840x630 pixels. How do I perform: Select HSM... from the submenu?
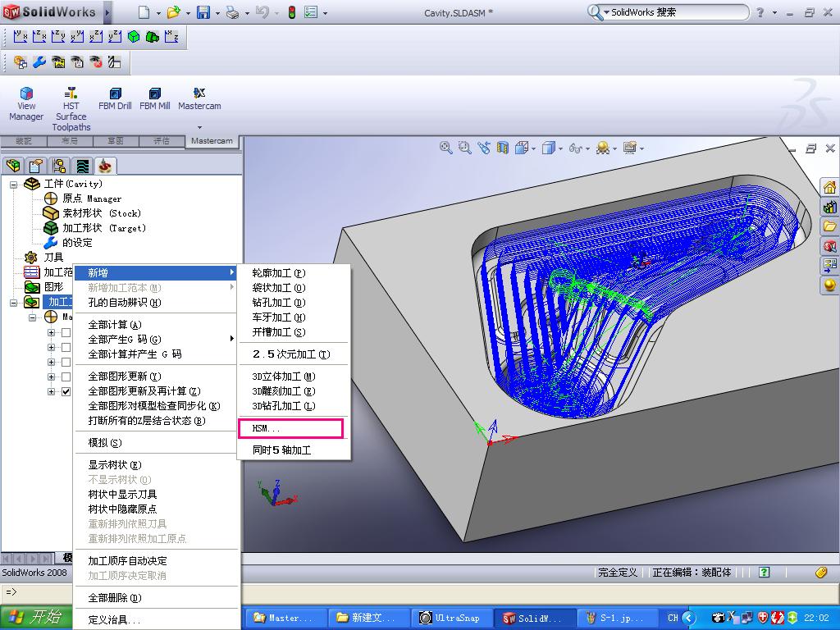[x=290, y=428]
